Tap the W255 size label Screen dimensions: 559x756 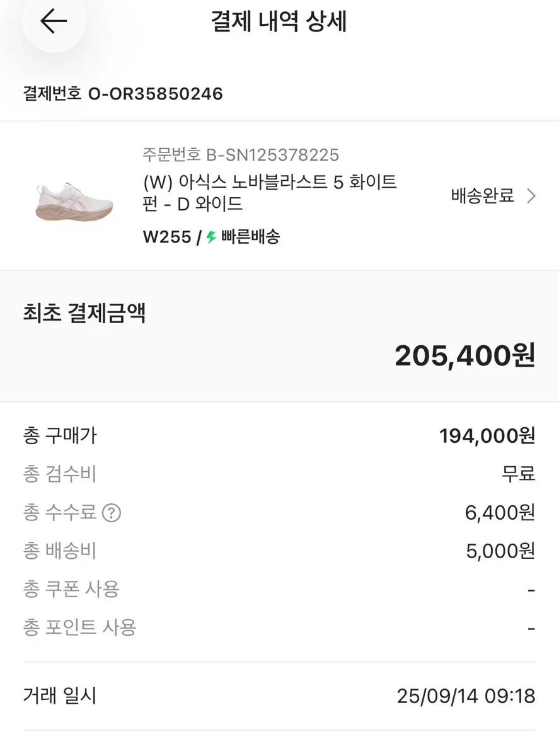(166, 238)
